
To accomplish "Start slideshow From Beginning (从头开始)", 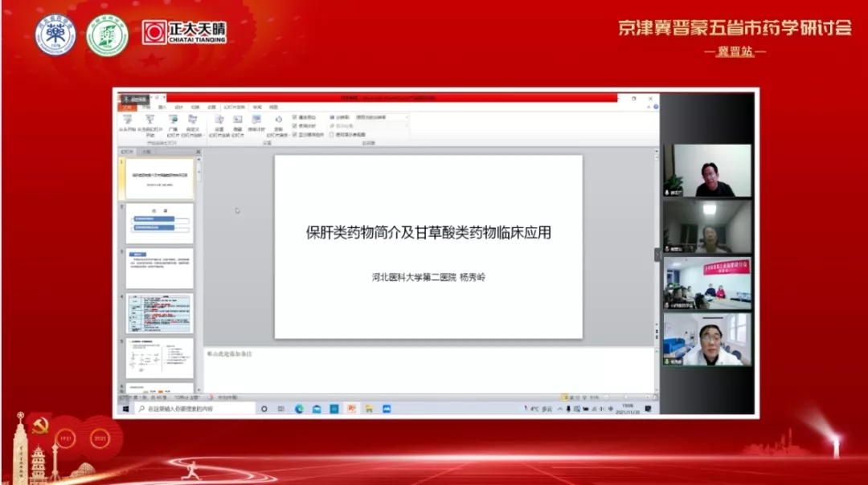I will (x=127, y=124).
